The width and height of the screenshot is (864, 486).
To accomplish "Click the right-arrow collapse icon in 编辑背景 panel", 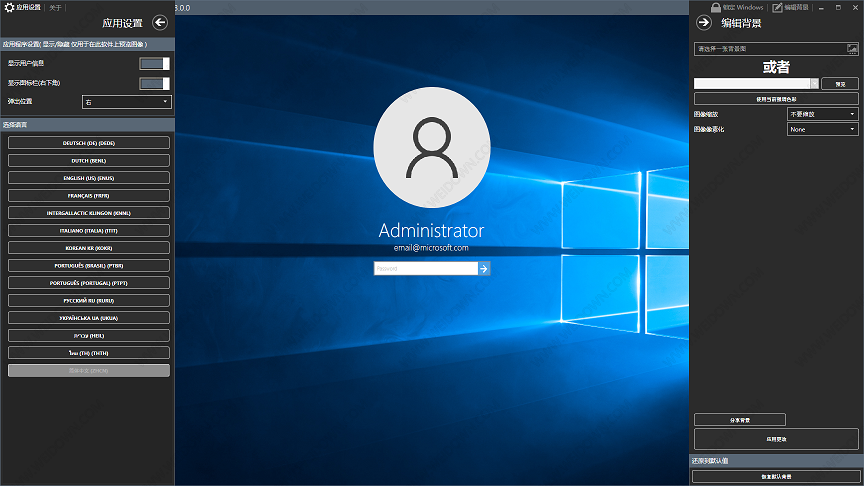I will tap(704, 23).
